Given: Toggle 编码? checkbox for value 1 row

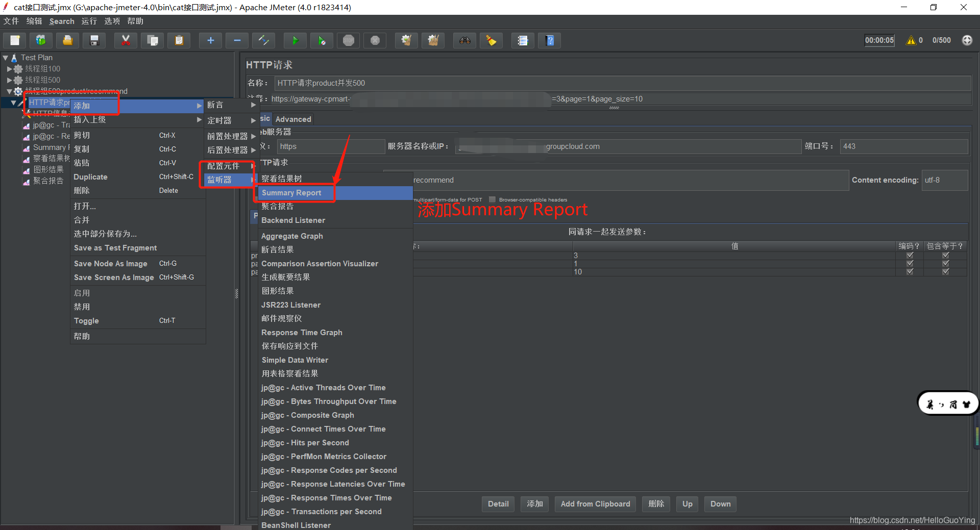Looking at the screenshot, I should [x=910, y=263].
